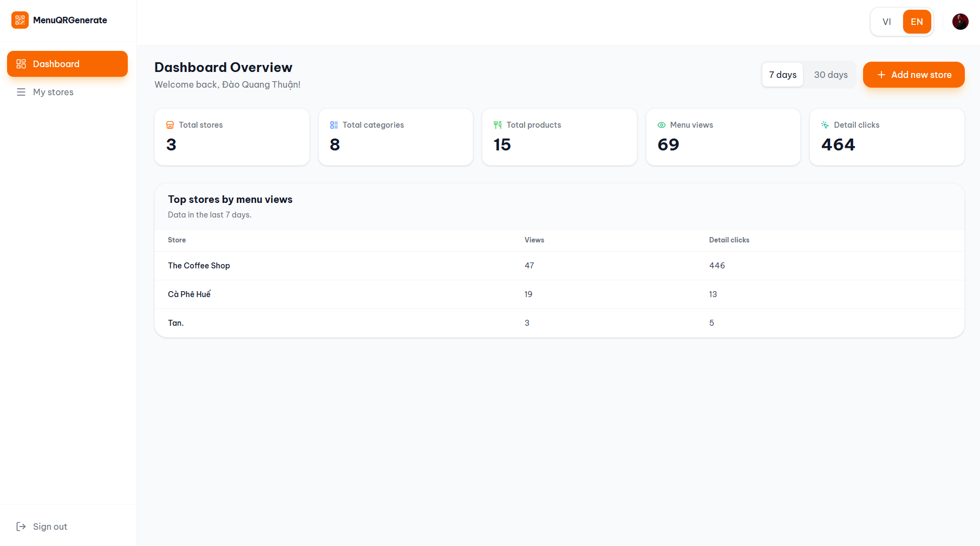980x546 pixels.
Task: Click the Total products utensils icon
Action: coord(498,125)
